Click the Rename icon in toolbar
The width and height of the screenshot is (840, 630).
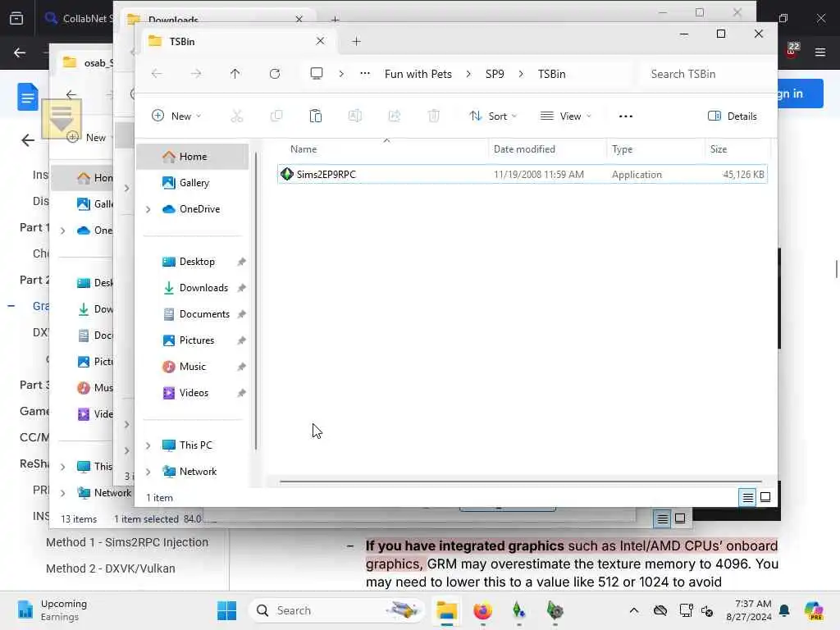(x=355, y=116)
